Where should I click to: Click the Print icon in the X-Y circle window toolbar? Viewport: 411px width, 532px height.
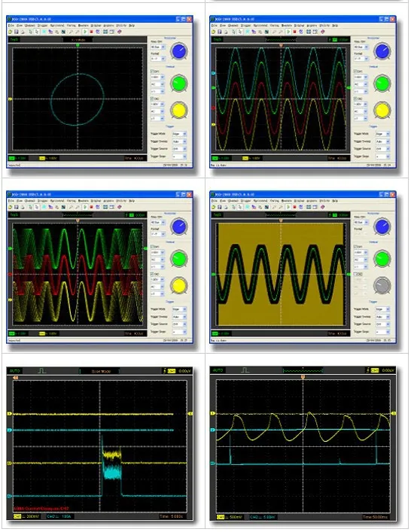23,32
